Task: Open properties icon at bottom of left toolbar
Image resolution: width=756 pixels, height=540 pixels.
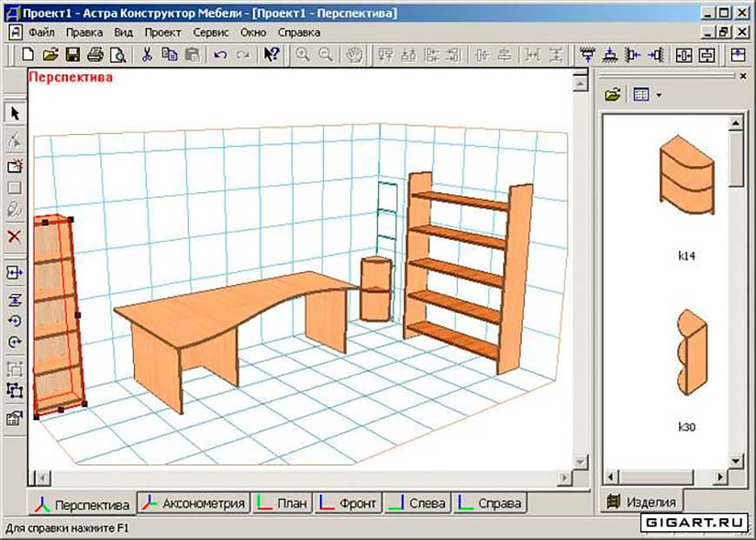Action: point(15,418)
